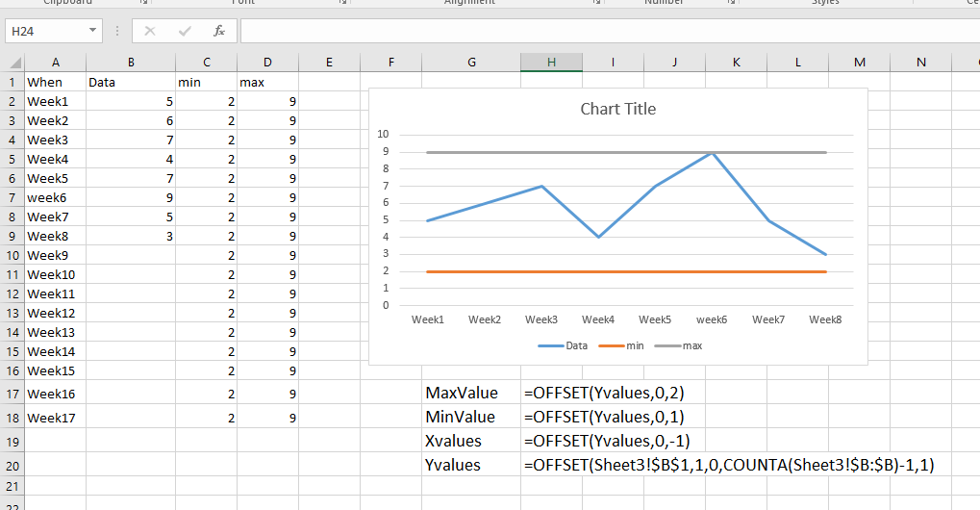Click the orange min line in chart

click(626, 272)
